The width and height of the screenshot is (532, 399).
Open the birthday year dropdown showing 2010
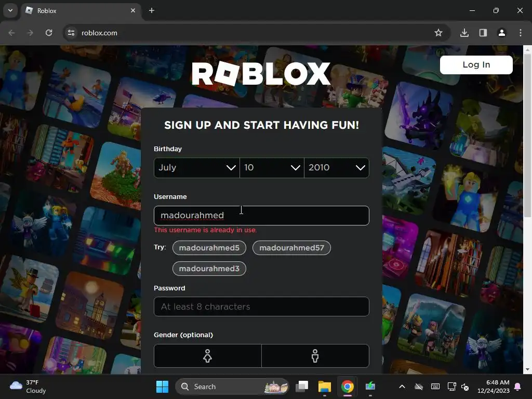point(337,168)
